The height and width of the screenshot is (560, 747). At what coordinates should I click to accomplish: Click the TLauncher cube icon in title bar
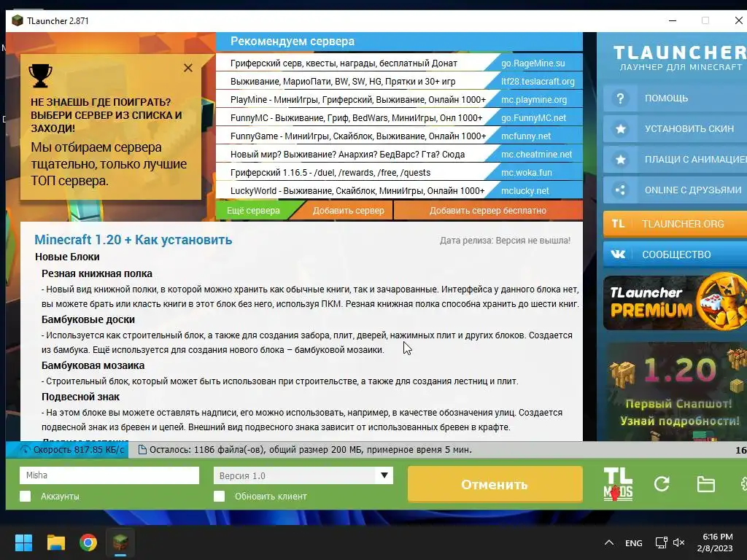(x=18, y=20)
